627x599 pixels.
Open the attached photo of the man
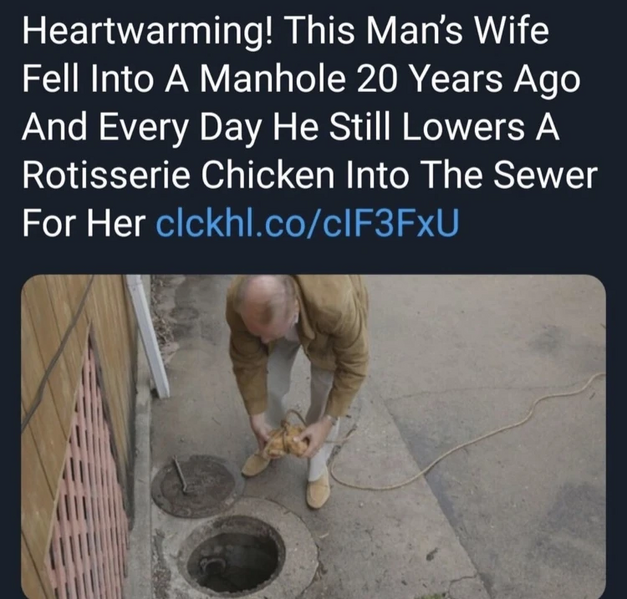tap(314, 437)
